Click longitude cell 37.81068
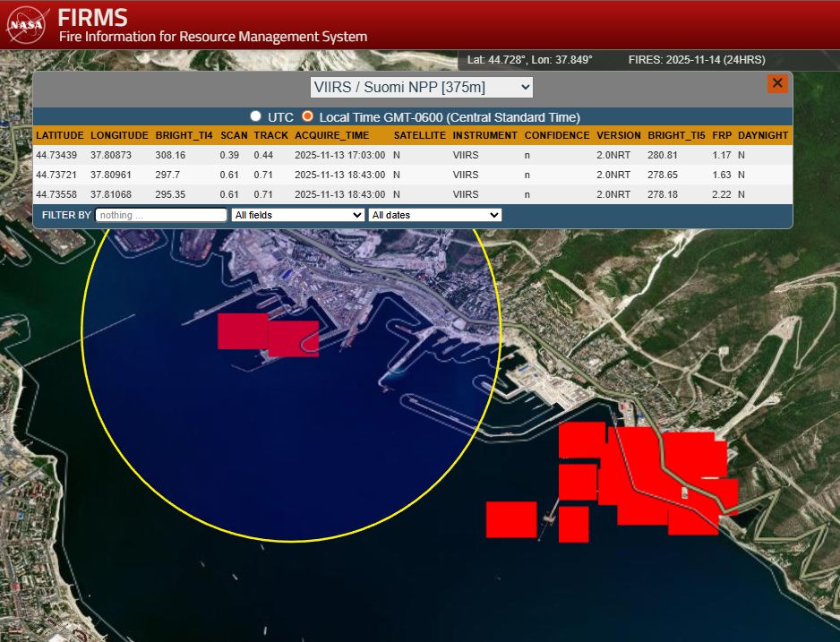Screen dimensions: 840x642 [x=110, y=194]
